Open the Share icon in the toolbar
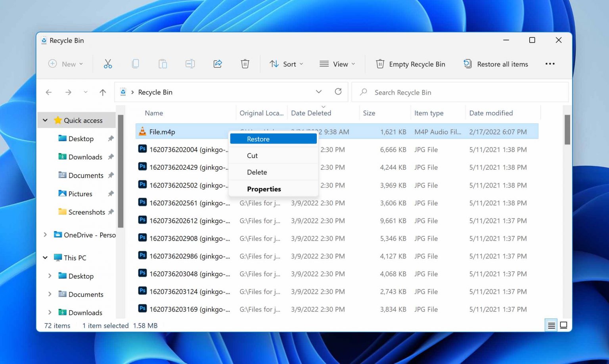This screenshot has height=364, width=609. (x=217, y=63)
